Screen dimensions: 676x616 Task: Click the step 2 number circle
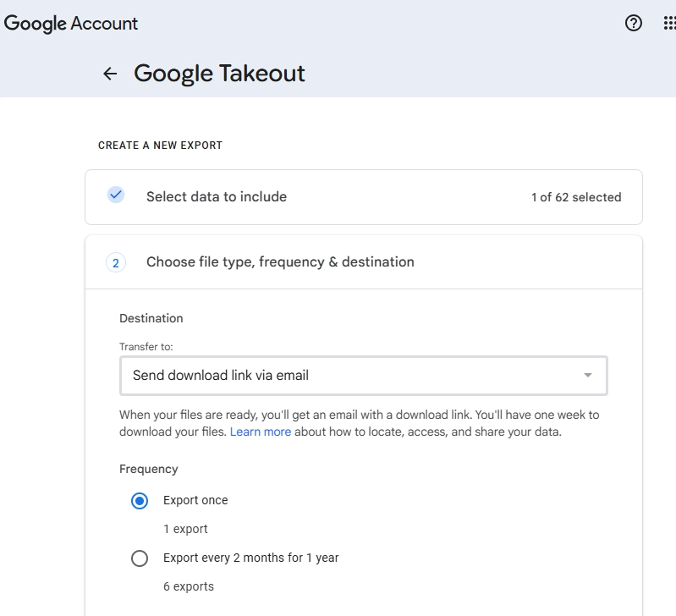coord(116,262)
